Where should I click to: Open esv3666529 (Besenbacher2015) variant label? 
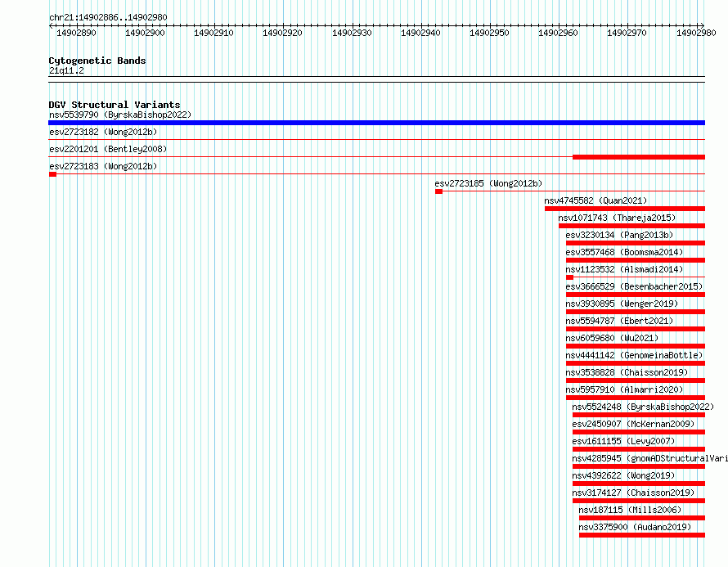click(x=634, y=286)
